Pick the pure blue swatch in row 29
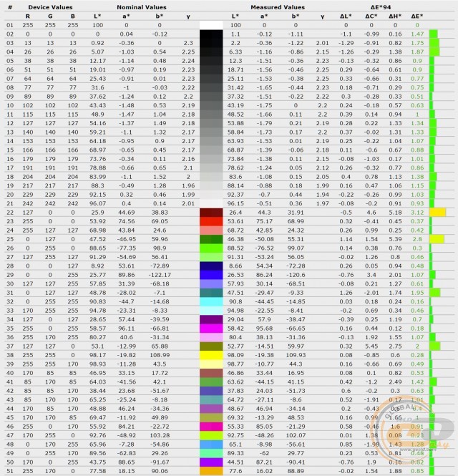 211,275
